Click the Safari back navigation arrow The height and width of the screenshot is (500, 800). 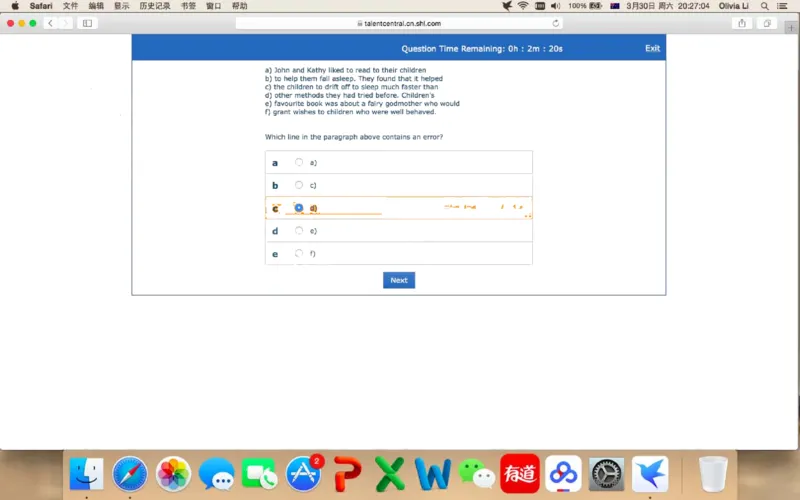pos(50,23)
